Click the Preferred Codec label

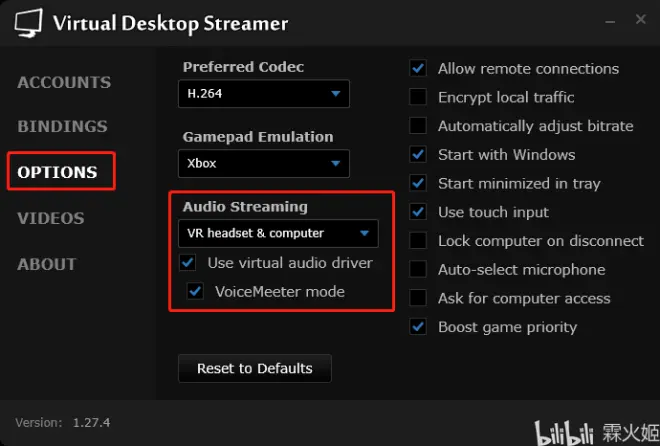click(243, 67)
